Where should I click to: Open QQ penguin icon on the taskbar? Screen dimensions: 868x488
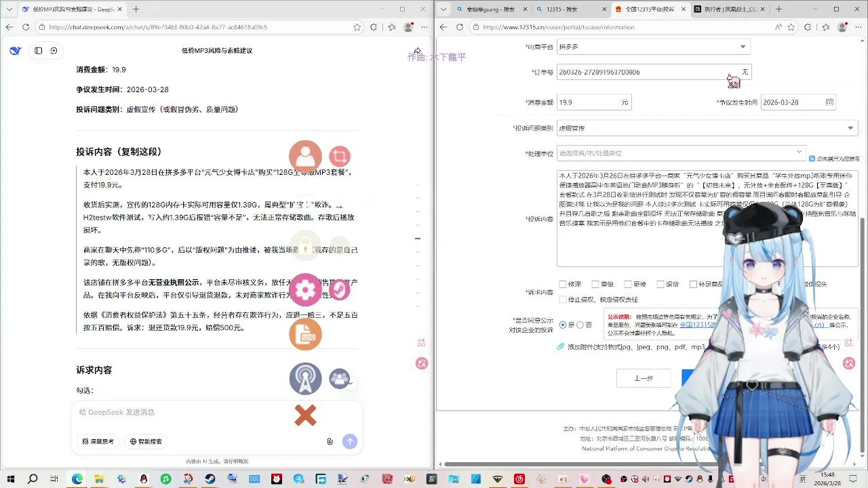pos(144,479)
